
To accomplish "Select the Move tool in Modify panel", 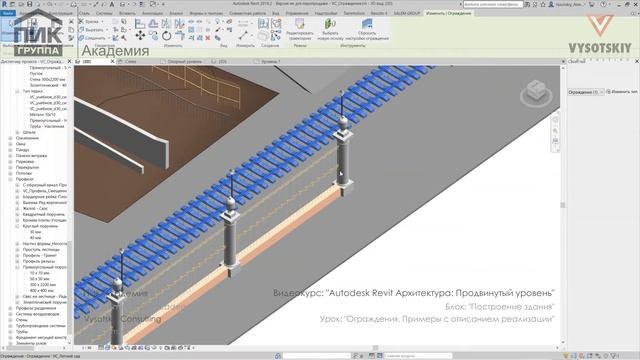I will coord(140,36).
